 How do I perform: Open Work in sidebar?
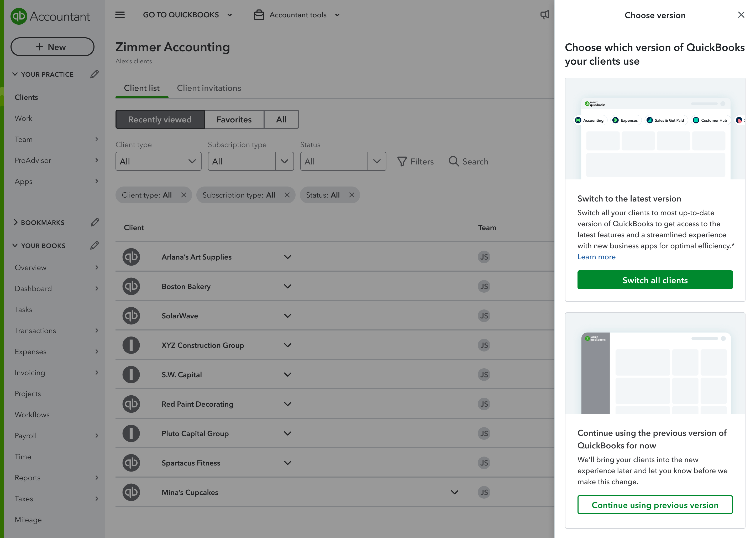click(24, 118)
